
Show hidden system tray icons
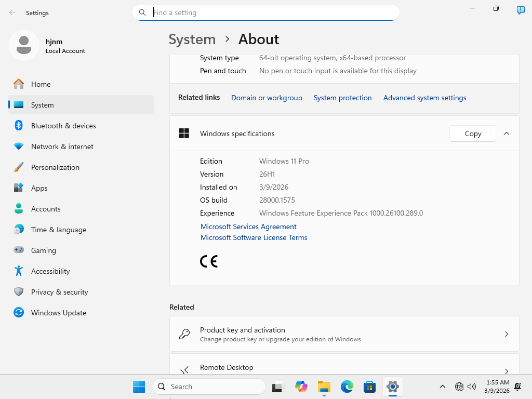pyautogui.click(x=443, y=387)
